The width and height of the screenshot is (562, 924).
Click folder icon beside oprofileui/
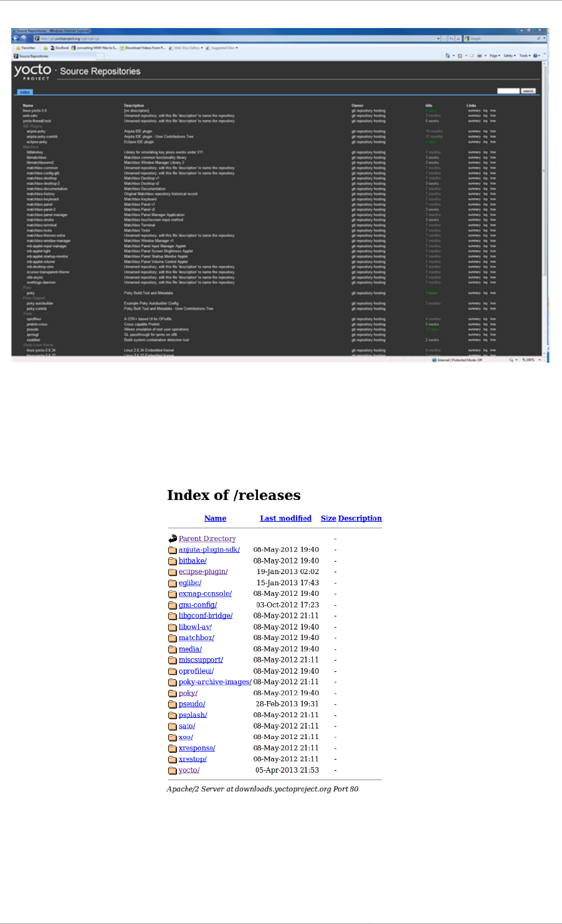pos(173,671)
